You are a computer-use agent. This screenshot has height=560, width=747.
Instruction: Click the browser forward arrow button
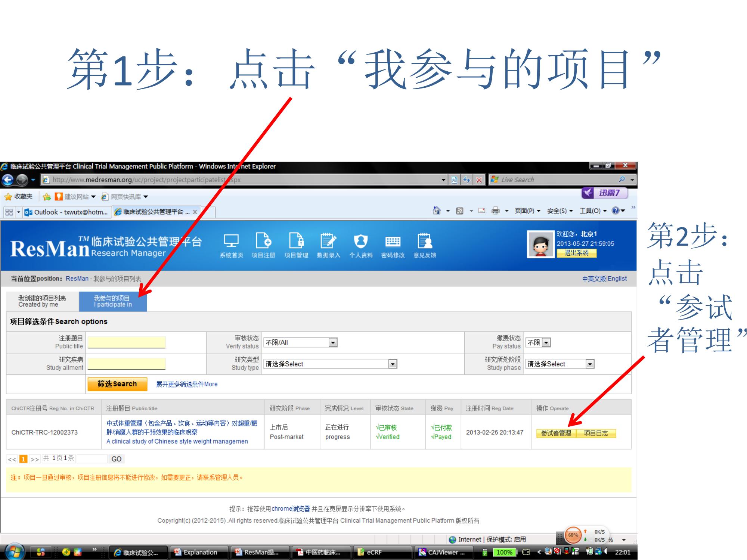click(22, 180)
